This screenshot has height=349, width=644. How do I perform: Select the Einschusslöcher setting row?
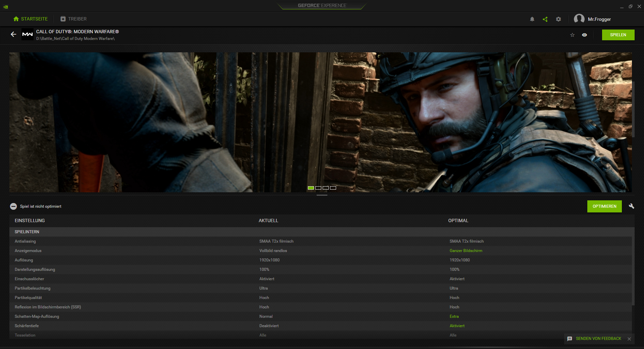(x=321, y=279)
